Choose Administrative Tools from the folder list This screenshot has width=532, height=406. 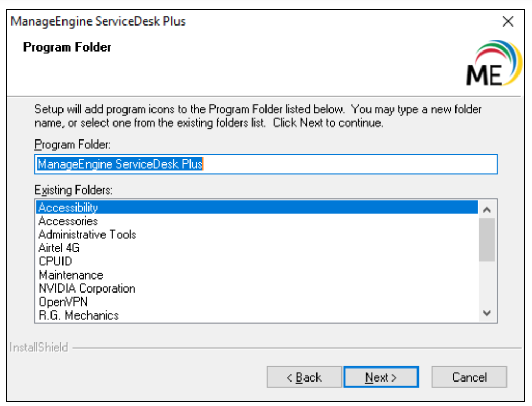(87, 235)
